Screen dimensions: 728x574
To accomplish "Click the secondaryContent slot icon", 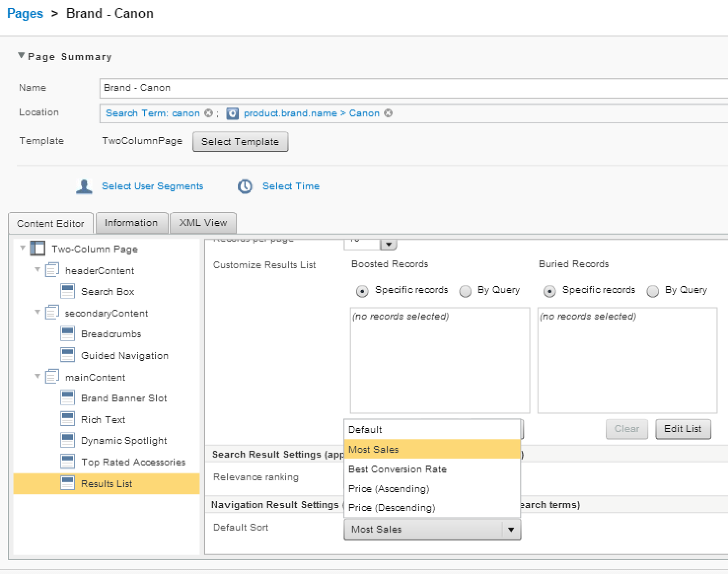I will pos(52,313).
